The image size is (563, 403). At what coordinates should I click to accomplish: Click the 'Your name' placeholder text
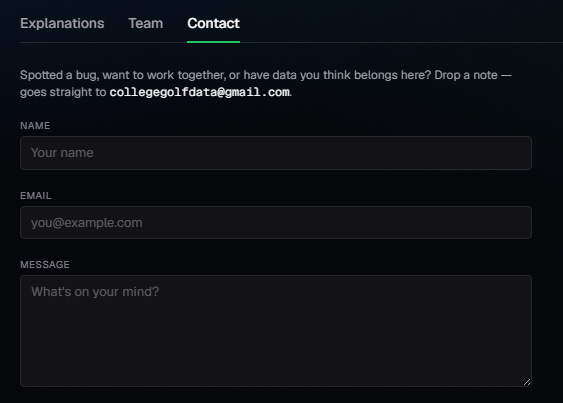[62, 153]
